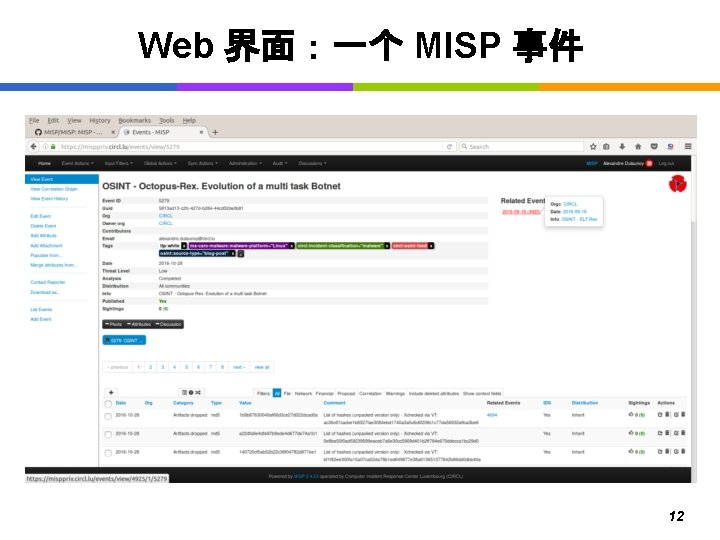Open the Sync Actions dropdown menu
The image size is (720, 540).
point(202,163)
